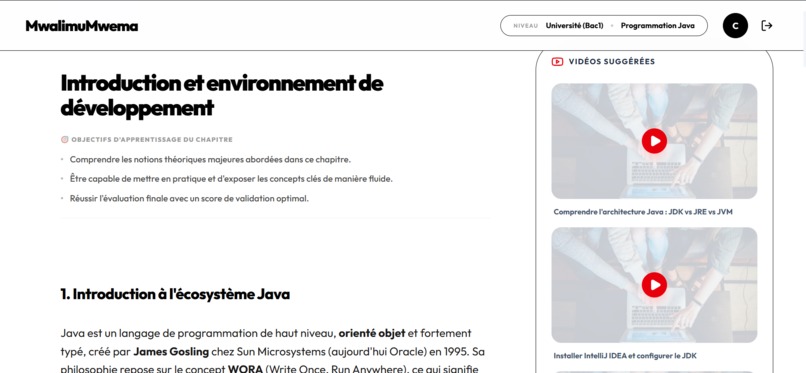Click the bold term WORA
Screen dimensions: 806x373
tap(246, 369)
